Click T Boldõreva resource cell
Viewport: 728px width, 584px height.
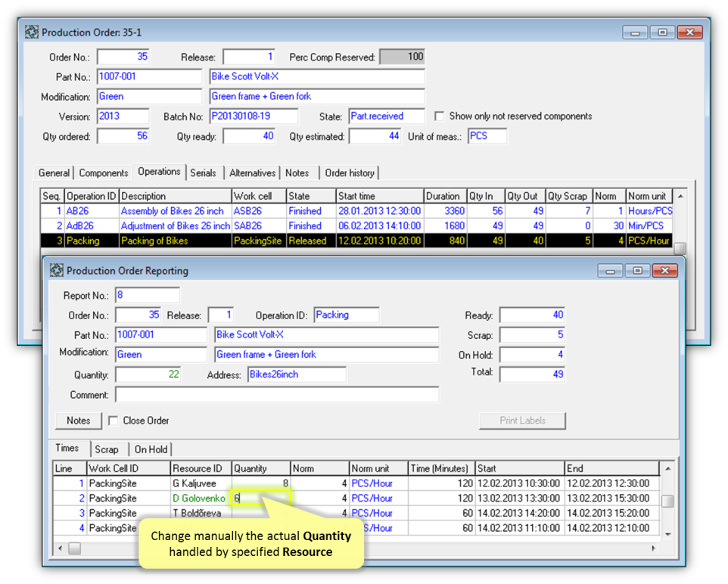201,513
